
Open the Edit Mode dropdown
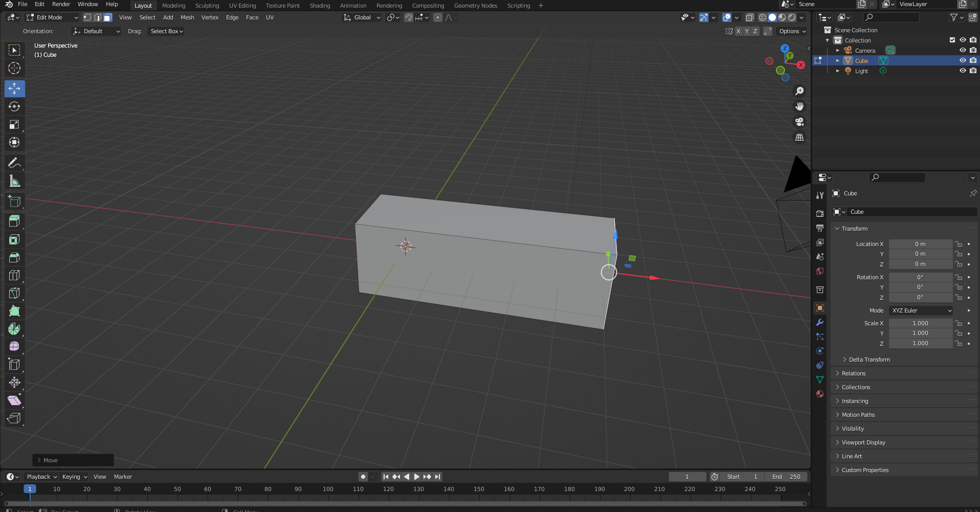pyautogui.click(x=52, y=17)
